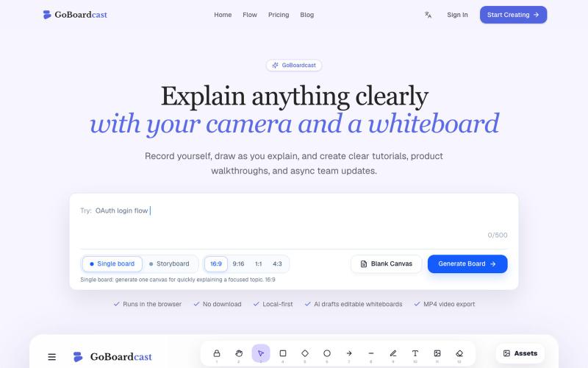Viewport: 588px width, 368px height.
Task: Open the Flow nav item
Action: click(250, 15)
